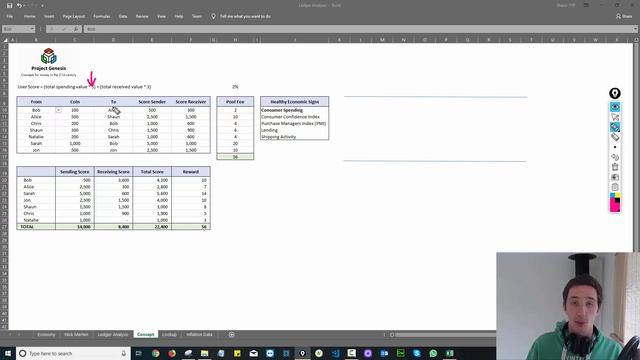Click the Share button
This screenshot has height=360, width=640.
[624, 16]
